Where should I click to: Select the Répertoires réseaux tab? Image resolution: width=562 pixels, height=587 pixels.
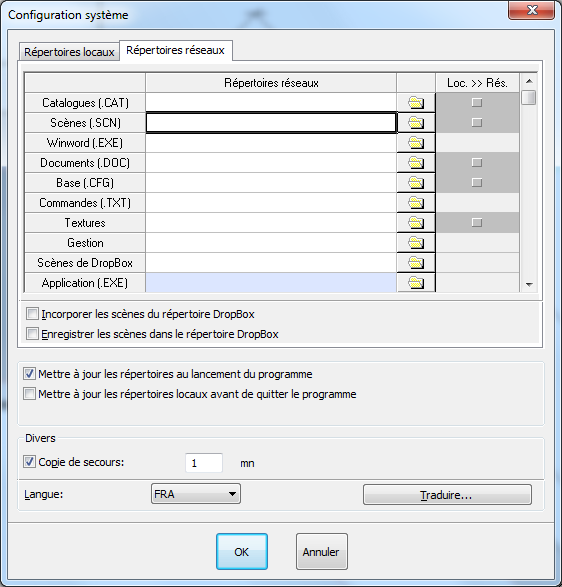pyautogui.click(x=176, y=50)
